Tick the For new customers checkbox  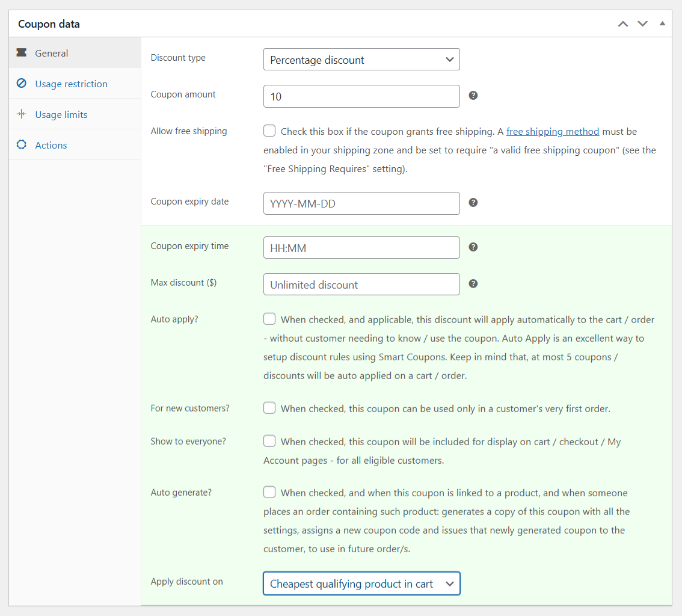tap(269, 408)
